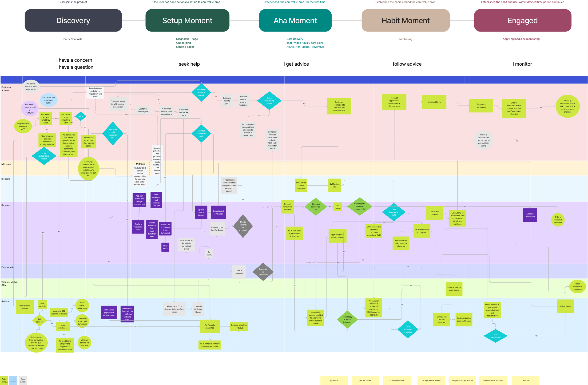Screen dimensions: 588x385
Task: Click 'Autoship refill subscription on?' decision diamond
Action: (x=113, y=133)
